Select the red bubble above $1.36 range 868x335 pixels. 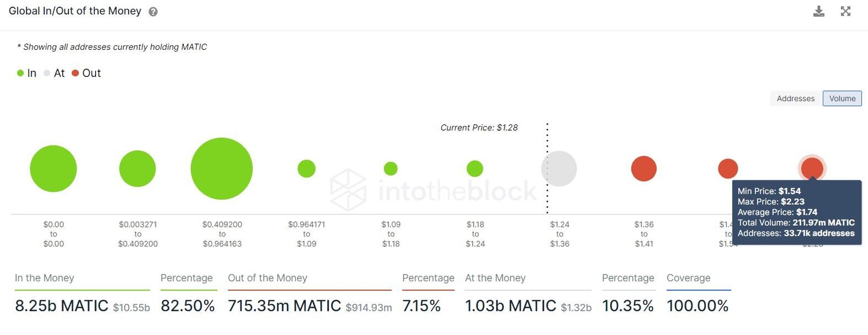point(644,168)
